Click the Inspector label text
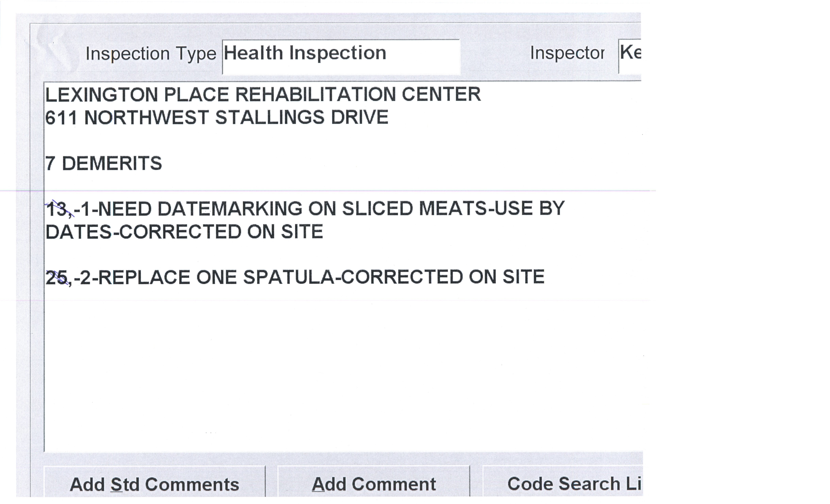Image resolution: width=830 pixels, height=504 pixels. (x=567, y=53)
